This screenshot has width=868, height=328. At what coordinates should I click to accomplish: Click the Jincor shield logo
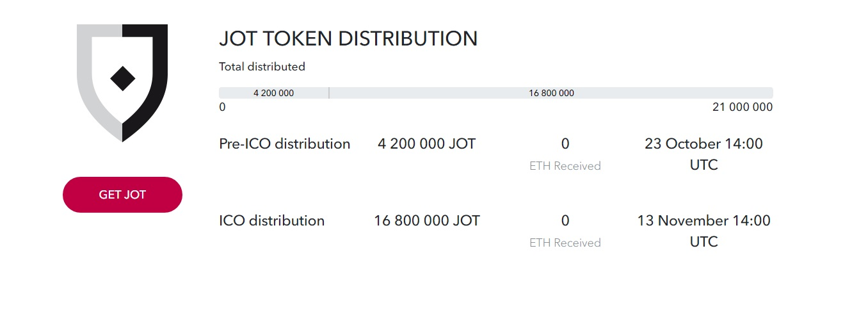click(x=122, y=83)
